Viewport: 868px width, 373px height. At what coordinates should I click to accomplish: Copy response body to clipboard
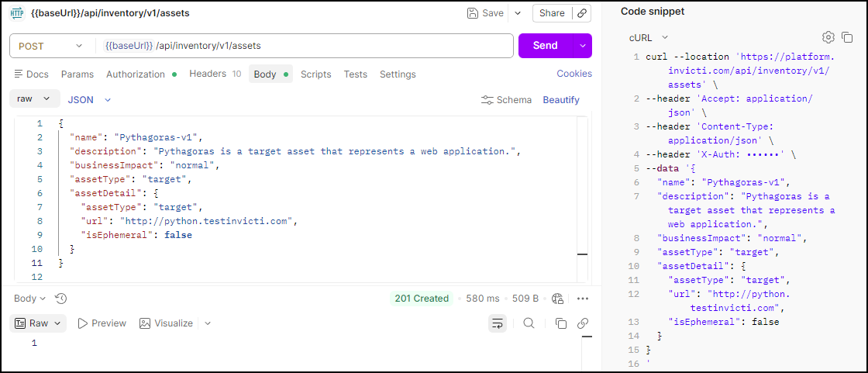(x=561, y=323)
